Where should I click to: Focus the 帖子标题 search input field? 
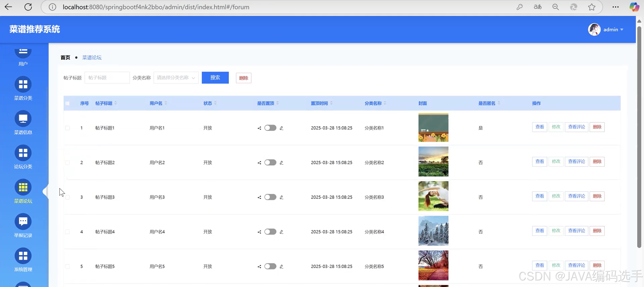107,78
